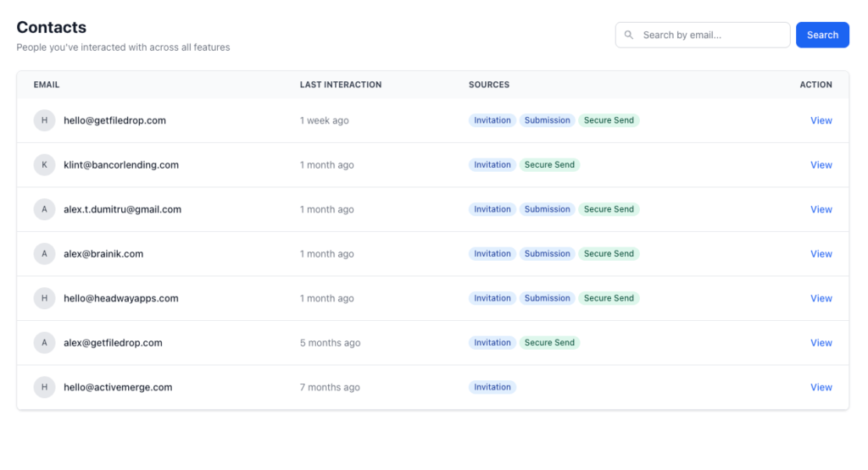Click the A avatar for alex@brainik.com
868x470 pixels.
tap(44, 254)
